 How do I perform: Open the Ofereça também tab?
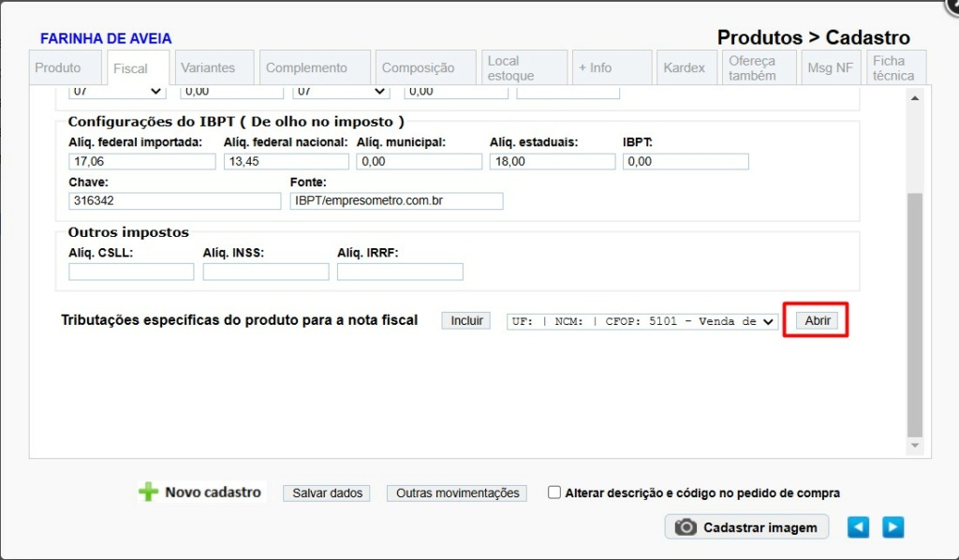coord(760,67)
